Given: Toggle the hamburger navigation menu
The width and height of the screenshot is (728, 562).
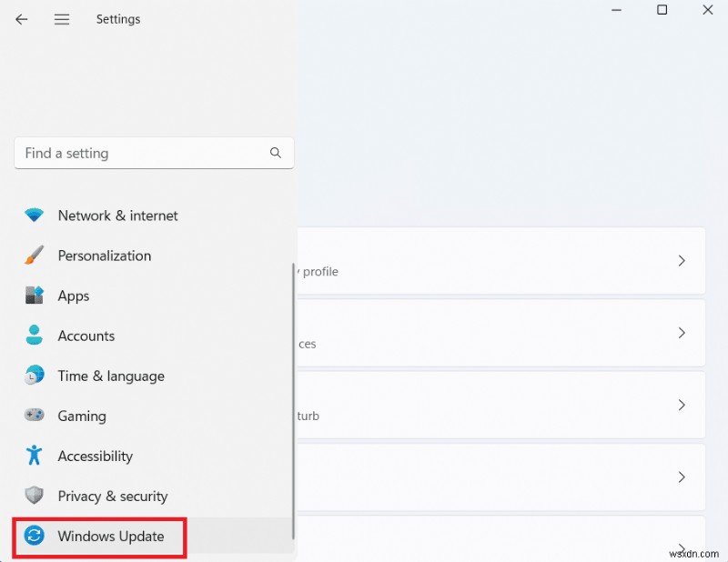Looking at the screenshot, I should tap(62, 19).
